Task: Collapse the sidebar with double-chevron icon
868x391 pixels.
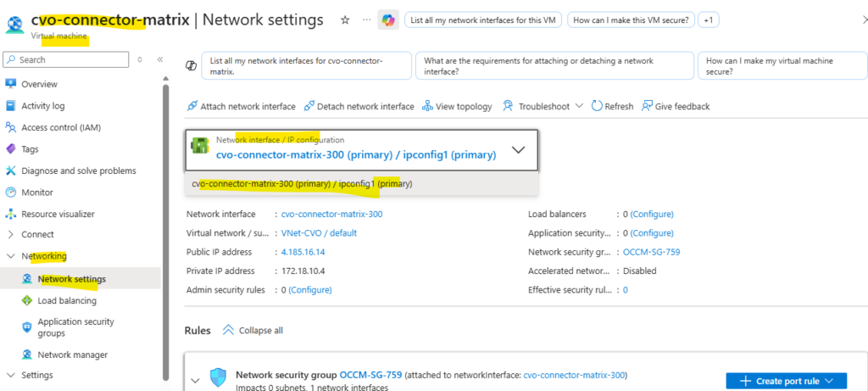Action: click(x=160, y=59)
